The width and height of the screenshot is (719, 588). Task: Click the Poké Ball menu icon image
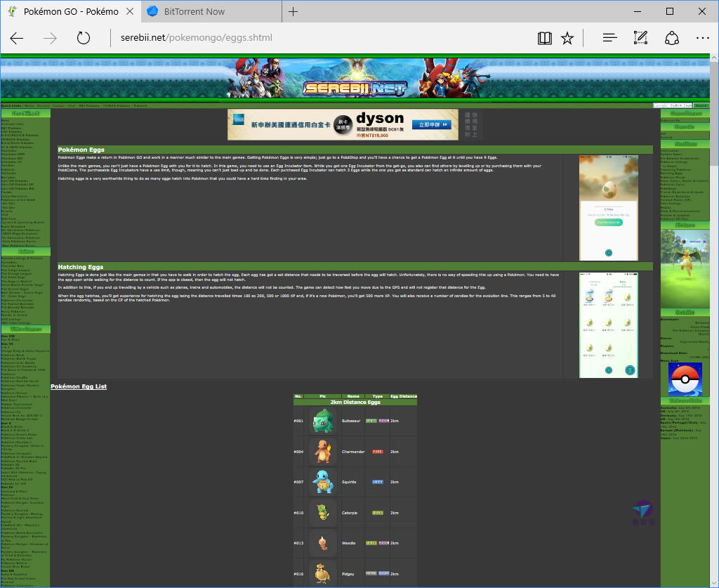[685, 379]
